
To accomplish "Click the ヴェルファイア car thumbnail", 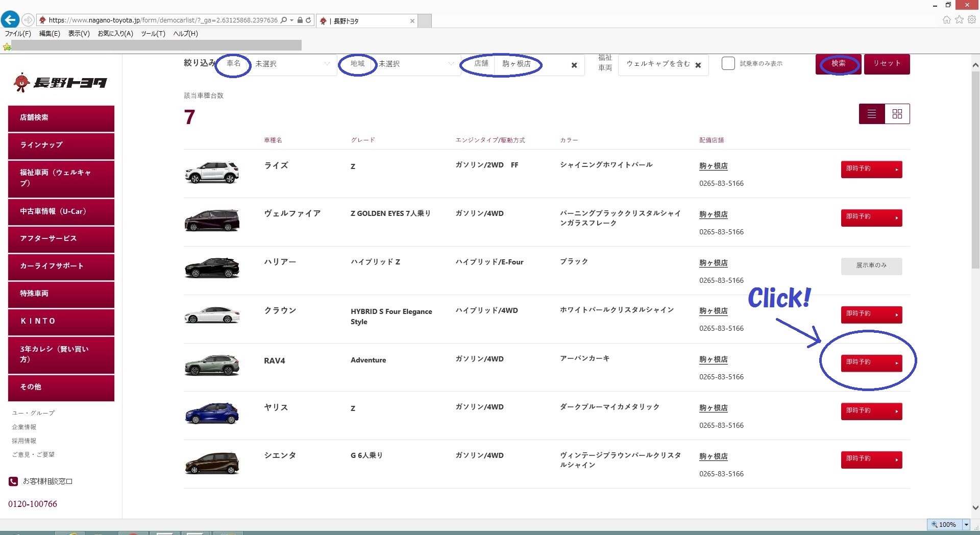I will point(211,220).
